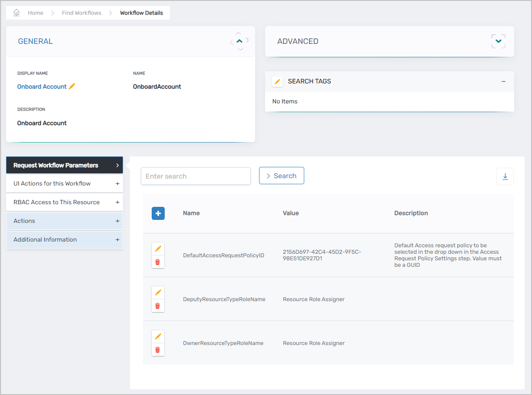Edit the DeputyResourceTypeRoleName parameter
The width and height of the screenshot is (532, 395).
tap(158, 292)
